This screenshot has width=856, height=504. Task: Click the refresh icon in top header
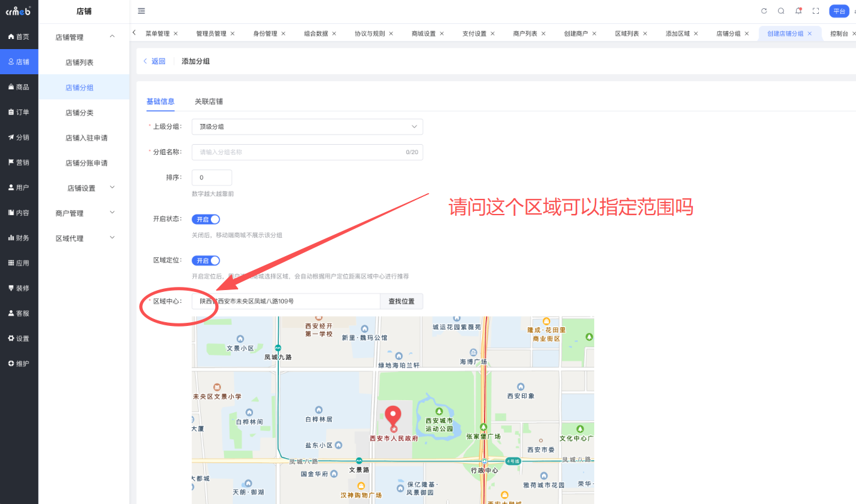[x=764, y=11]
